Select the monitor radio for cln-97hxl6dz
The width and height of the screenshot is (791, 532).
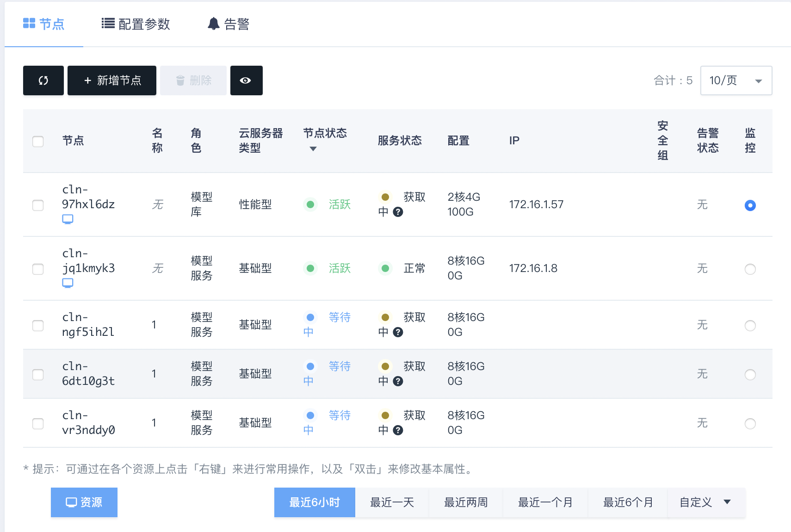pos(750,205)
